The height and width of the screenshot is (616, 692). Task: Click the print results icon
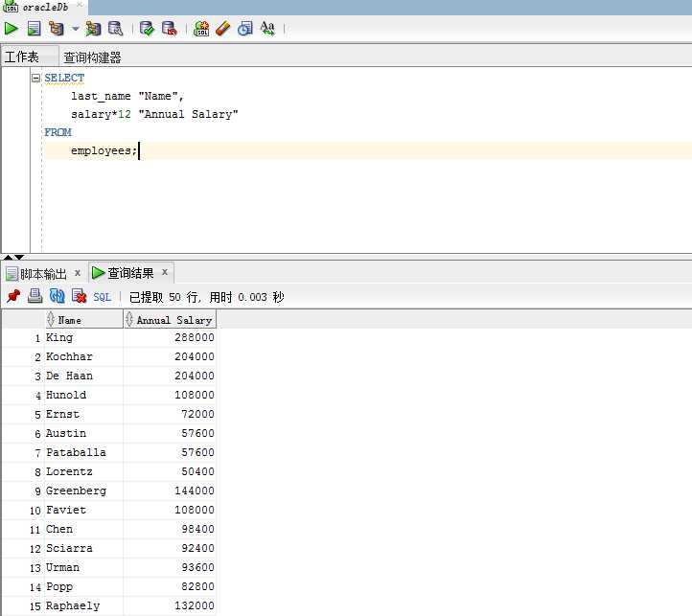[35, 296]
